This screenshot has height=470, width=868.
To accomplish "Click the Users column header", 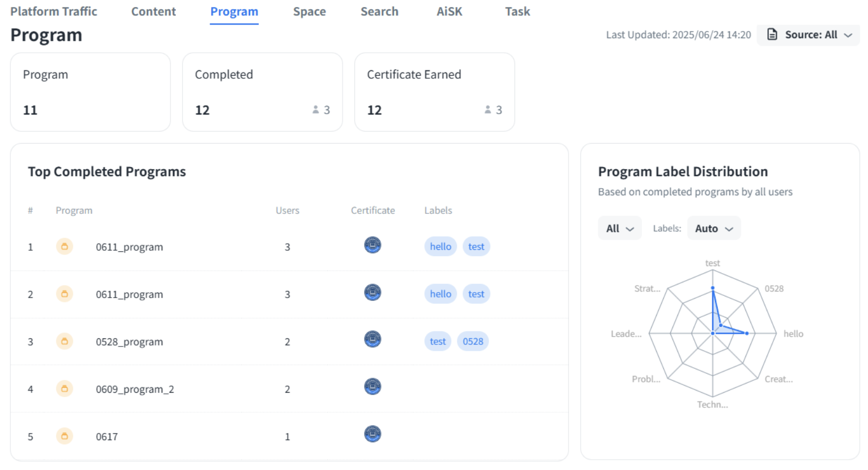I will coord(288,211).
